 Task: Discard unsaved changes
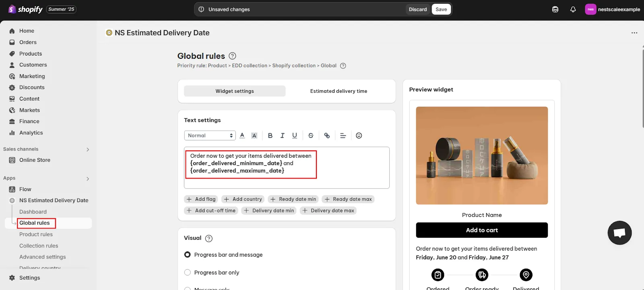pyautogui.click(x=418, y=9)
